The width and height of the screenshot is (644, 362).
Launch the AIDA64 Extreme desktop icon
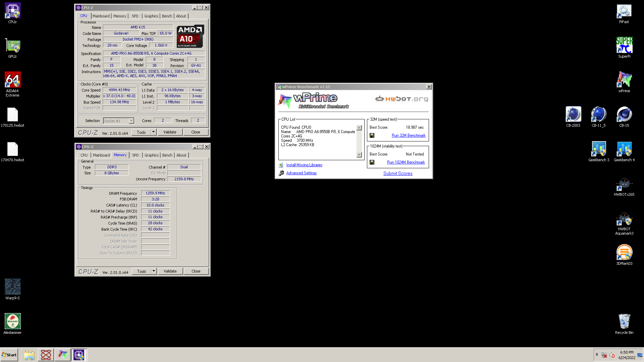pyautogui.click(x=12, y=84)
